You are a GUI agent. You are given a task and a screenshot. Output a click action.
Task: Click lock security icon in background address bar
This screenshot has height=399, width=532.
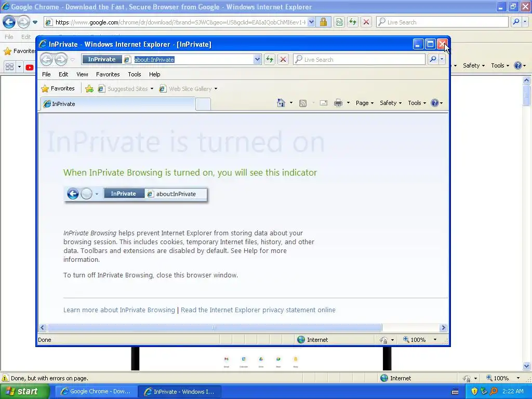tap(323, 22)
